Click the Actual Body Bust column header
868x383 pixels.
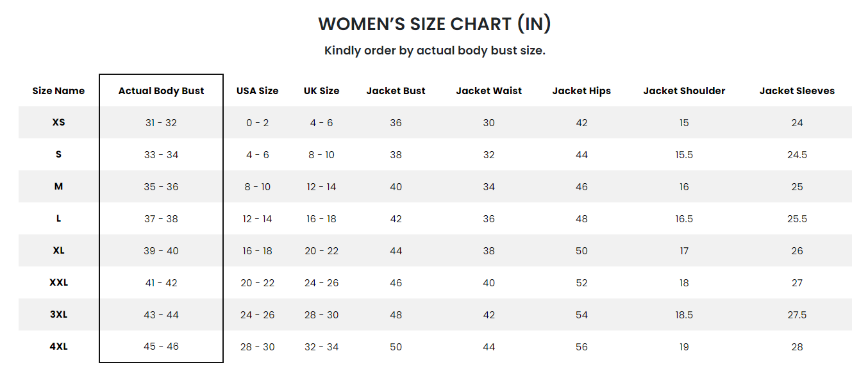pyautogui.click(x=161, y=91)
